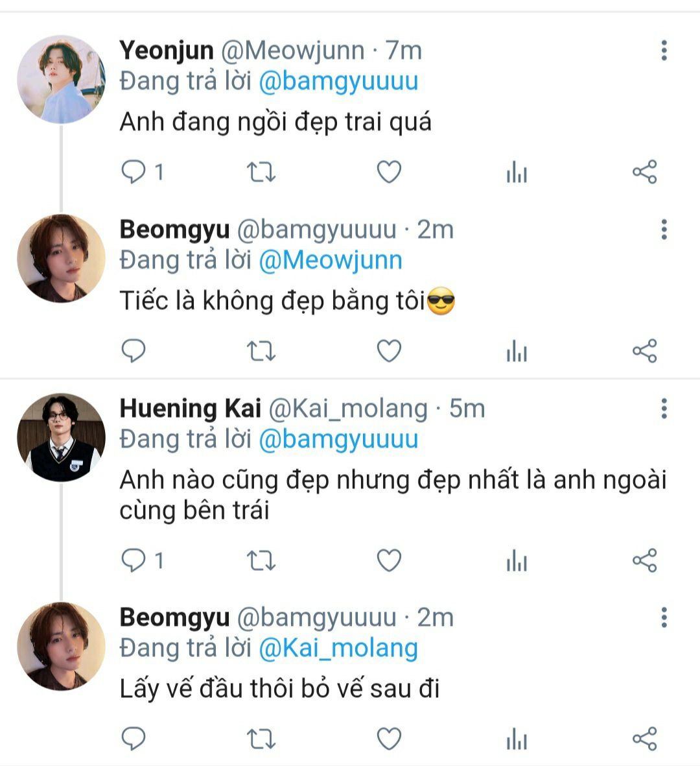Retweet Beomgyu's sunglasses emoji reply
Image resolution: width=700 pixels, height=766 pixels.
261,351
